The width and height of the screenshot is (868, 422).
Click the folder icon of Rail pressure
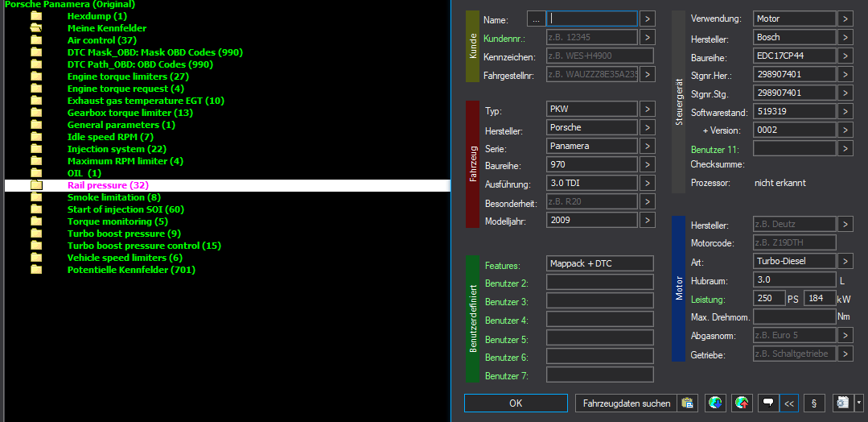point(36,185)
